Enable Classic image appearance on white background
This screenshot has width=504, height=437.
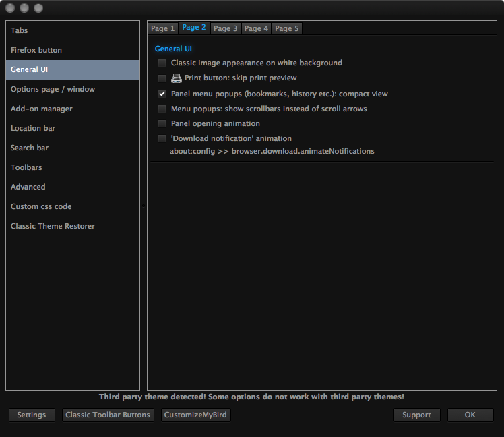(x=162, y=63)
